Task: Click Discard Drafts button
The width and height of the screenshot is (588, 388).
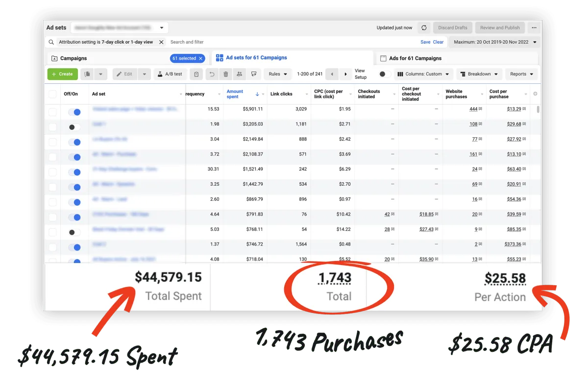Action: [453, 28]
